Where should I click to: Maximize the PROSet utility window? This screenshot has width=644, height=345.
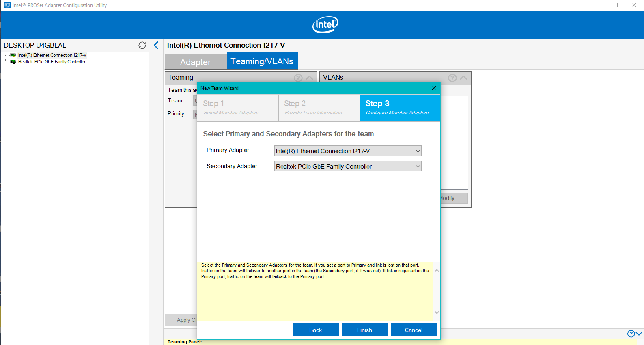click(616, 5)
